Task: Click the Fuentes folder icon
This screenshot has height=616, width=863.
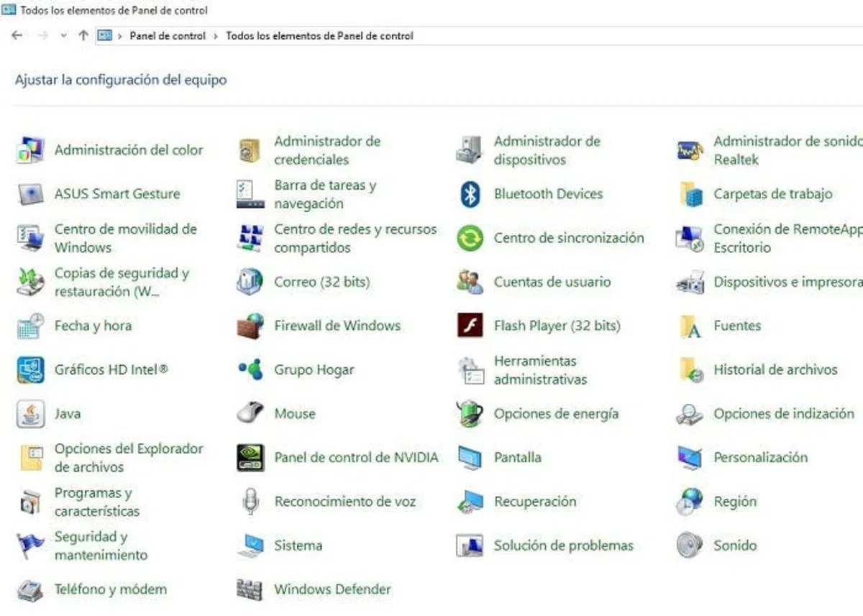Action: (x=690, y=326)
